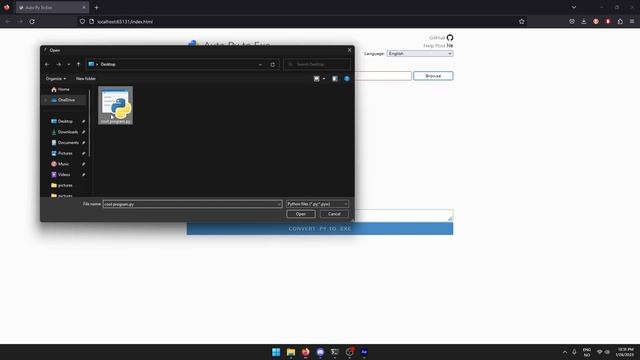Go to pinned Music folder
Viewport: 640px width, 360px height.
[x=63, y=164]
